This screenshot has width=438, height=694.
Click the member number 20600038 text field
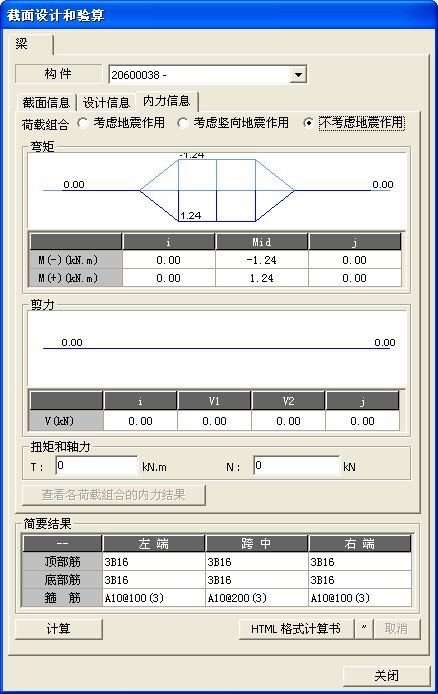200,75
